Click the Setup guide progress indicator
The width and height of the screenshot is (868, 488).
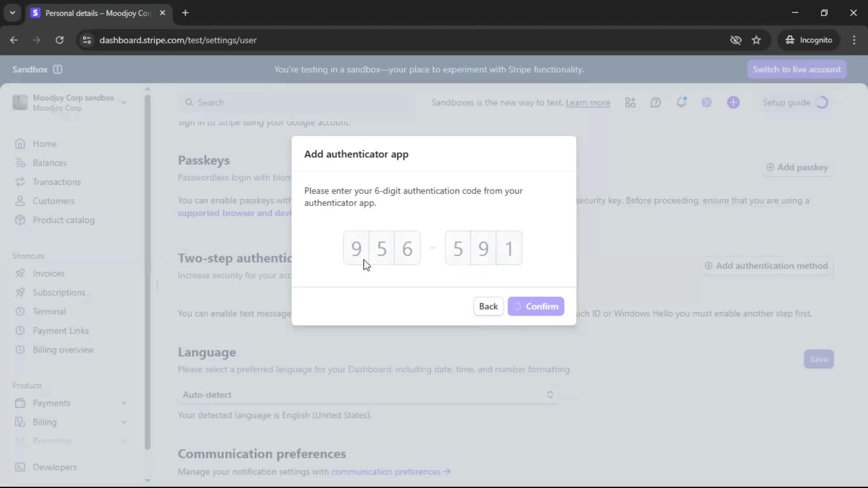(x=822, y=103)
